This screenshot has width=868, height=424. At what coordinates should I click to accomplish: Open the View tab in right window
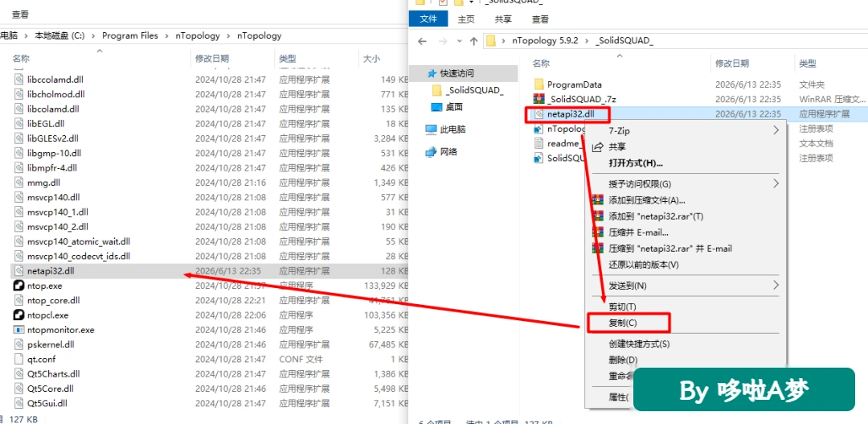point(540,19)
